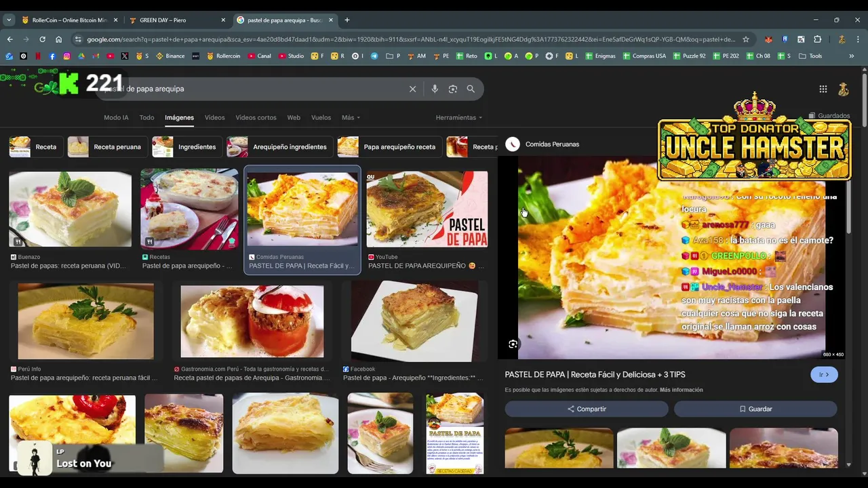Select the Vuelos search tab
This screenshot has width=868, height=488.
[321, 117]
